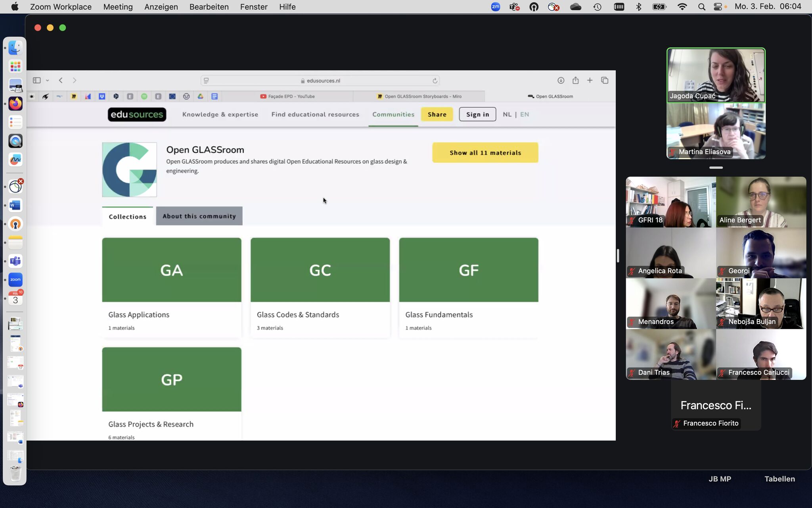
Task: Open the About this community tab
Action: coord(199,216)
